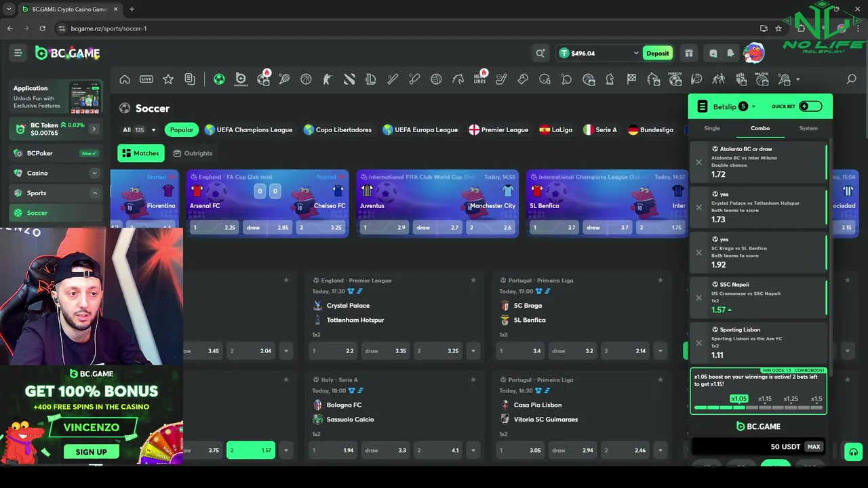The image size is (868, 488).
Task: Filter by Premier League
Action: (x=498, y=129)
